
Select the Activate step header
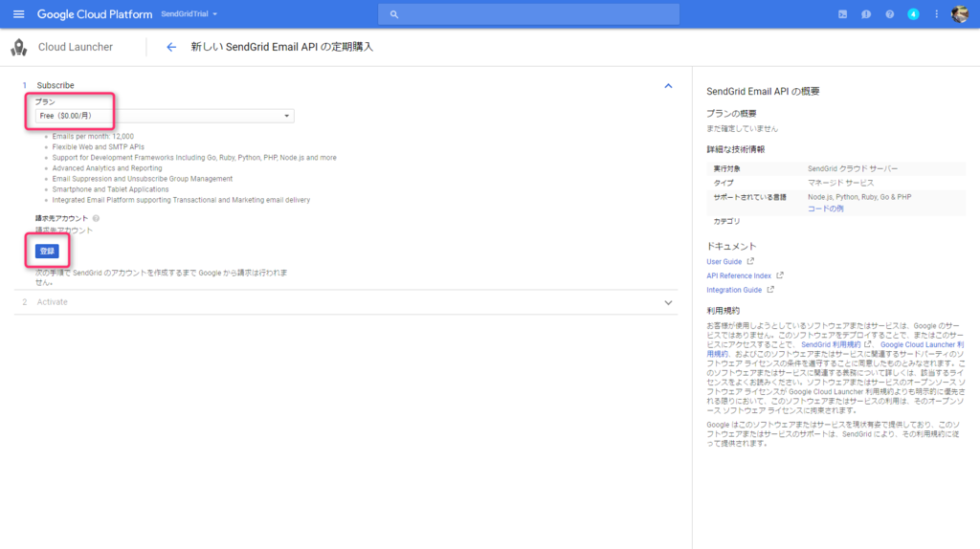pos(345,302)
